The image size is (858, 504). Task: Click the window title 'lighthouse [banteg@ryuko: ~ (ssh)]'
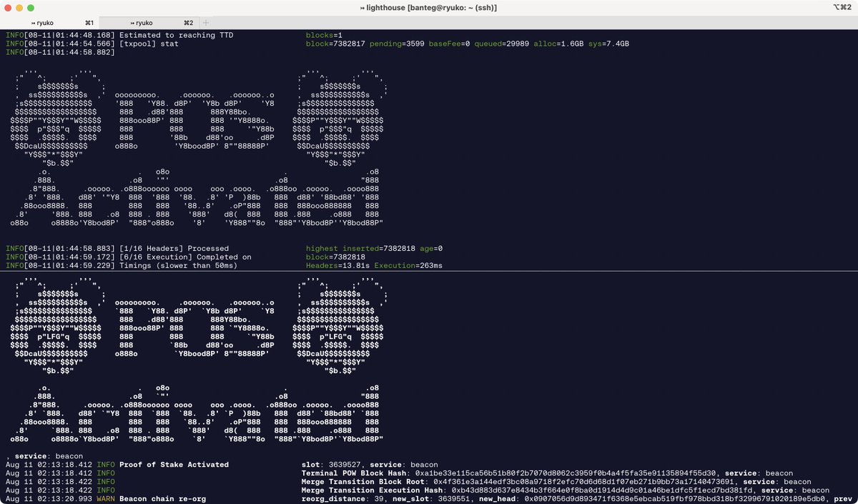[x=428, y=7]
